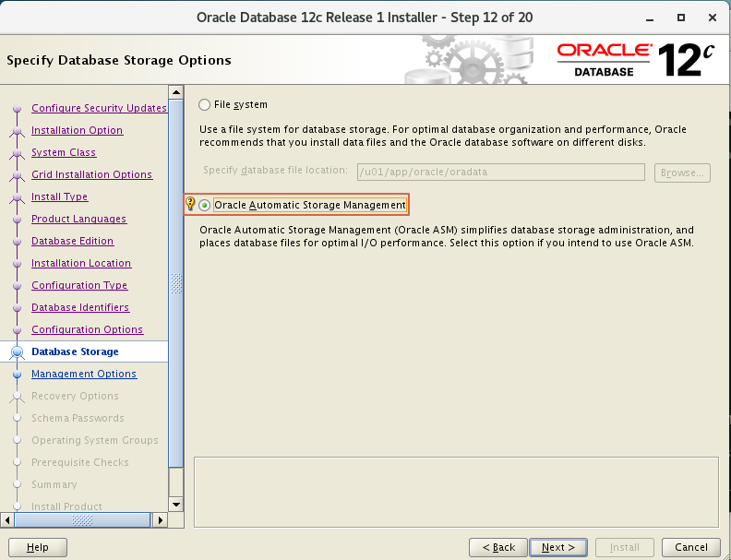The image size is (731, 560).
Task: Click the Recovery Options step bullet icon
Action: pos(18,396)
